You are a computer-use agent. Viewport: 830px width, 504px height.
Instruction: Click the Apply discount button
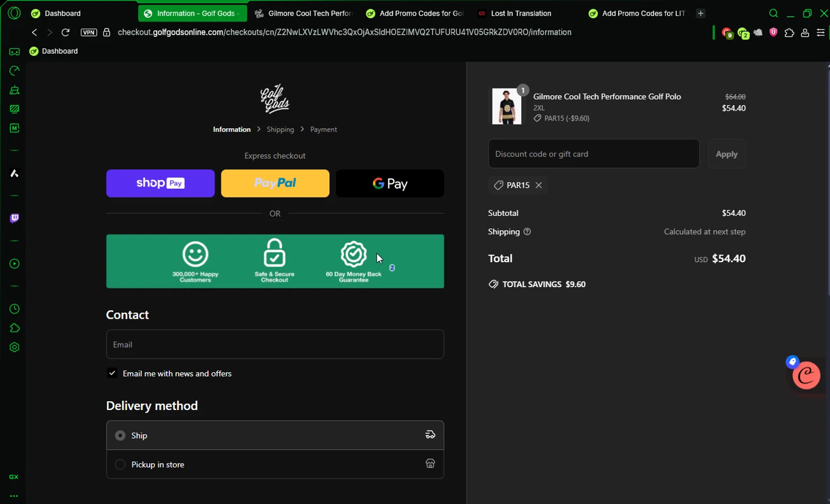pos(727,154)
